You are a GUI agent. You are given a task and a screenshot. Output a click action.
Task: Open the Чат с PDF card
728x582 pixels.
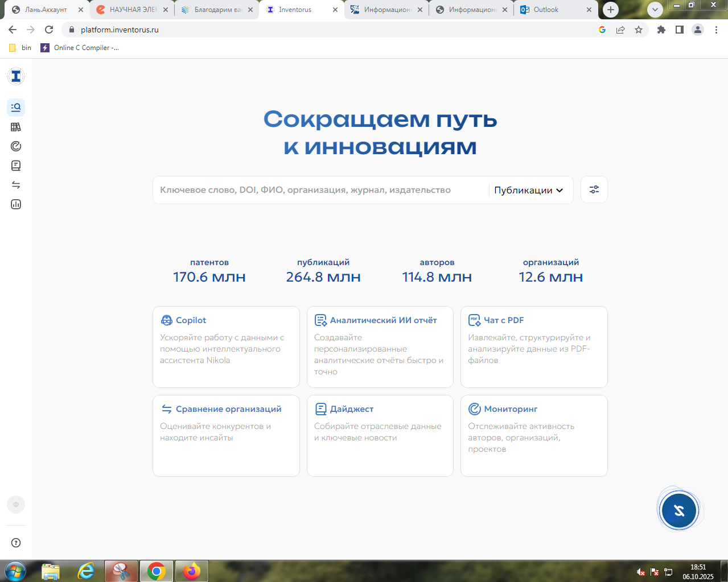pyautogui.click(x=533, y=346)
